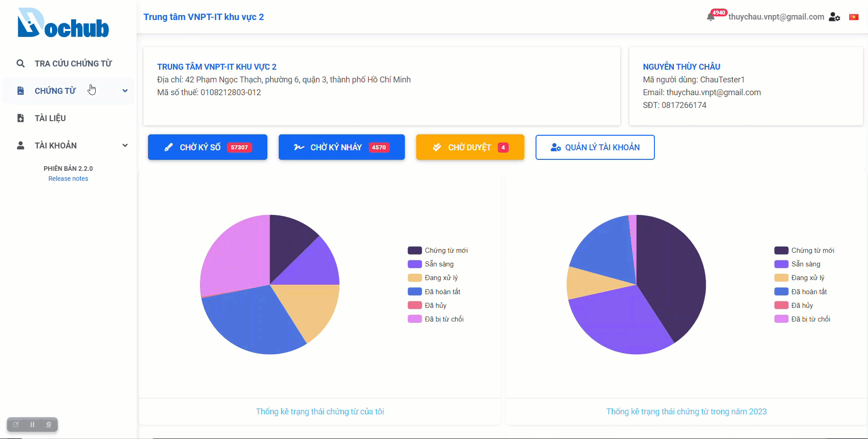Viewport: 868px width, 439px height.
Task: Toggle Đã hủy swatch in 2023 chart legend
Action: click(x=781, y=305)
